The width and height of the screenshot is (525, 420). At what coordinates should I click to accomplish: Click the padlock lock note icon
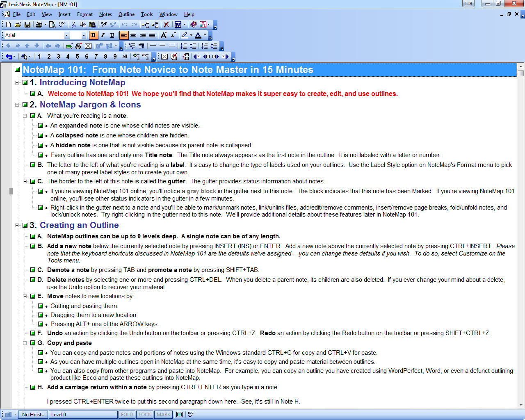coord(78,46)
